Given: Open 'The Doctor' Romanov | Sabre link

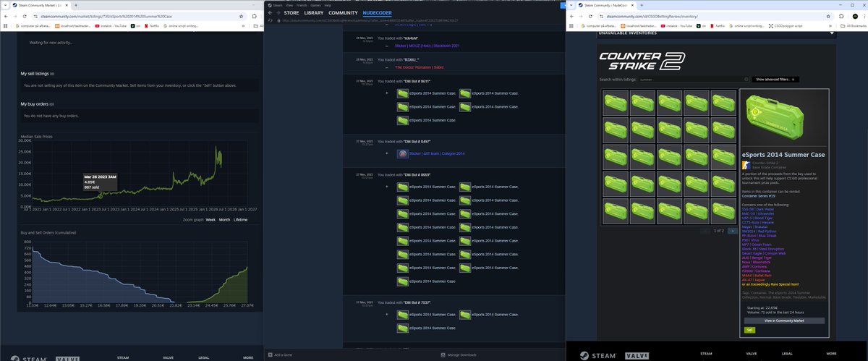Looking at the screenshot, I should tap(420, 66).
